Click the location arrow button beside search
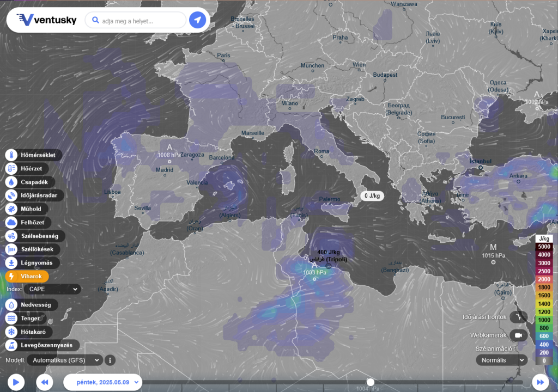The width and height of the screenshot is (558, 392). click(197, 21)
